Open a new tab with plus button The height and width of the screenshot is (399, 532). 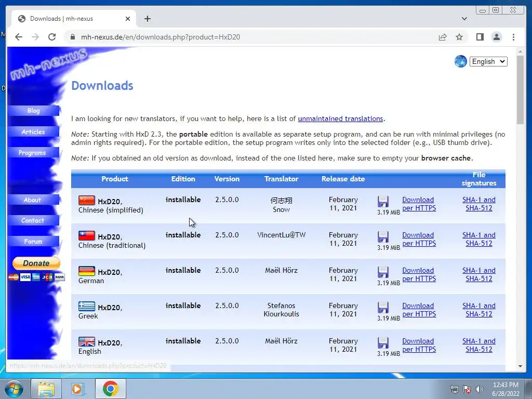(x=147, y=19)
